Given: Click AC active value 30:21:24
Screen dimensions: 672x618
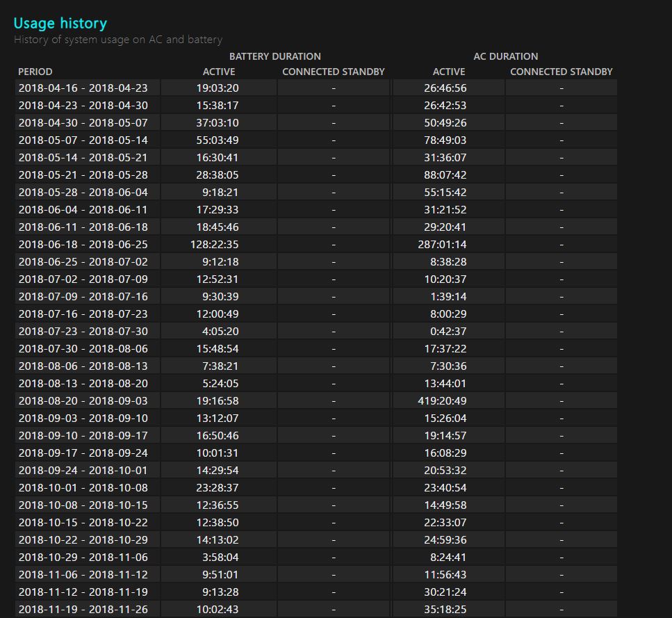Looking at the screenshot, I should coord(445,592).
